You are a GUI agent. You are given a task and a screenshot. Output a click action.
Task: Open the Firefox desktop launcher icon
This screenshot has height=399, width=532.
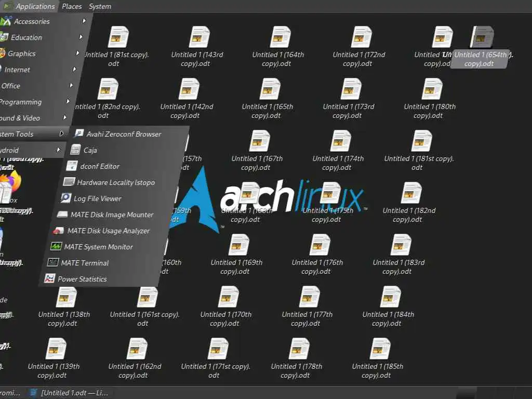pyautogui.click(x=11, y=181)
